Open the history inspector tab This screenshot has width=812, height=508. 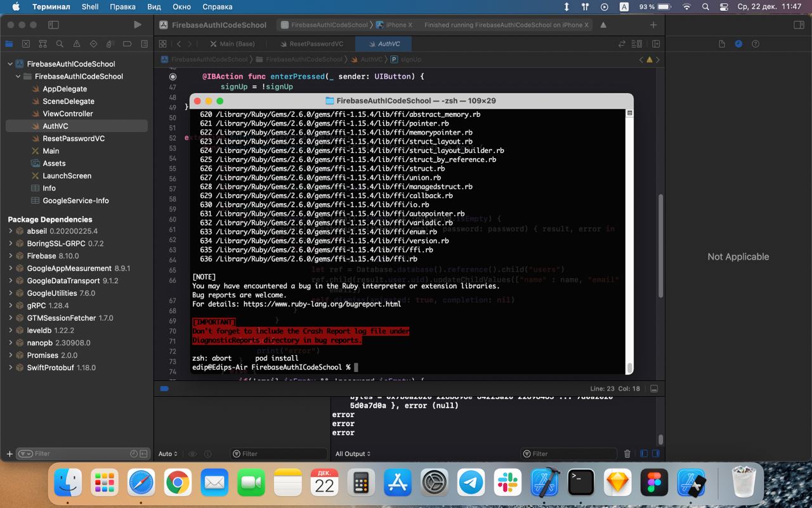click(x=738, y=44)
